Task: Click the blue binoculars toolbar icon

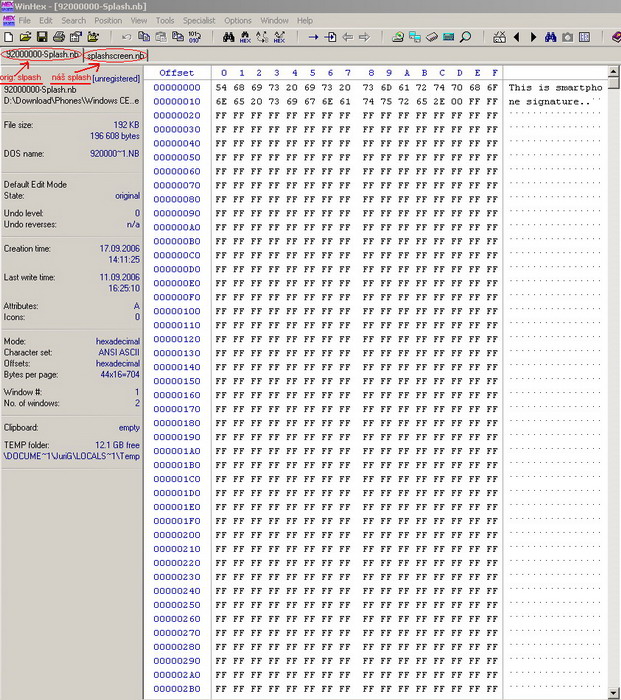Action: pos(550,37)
